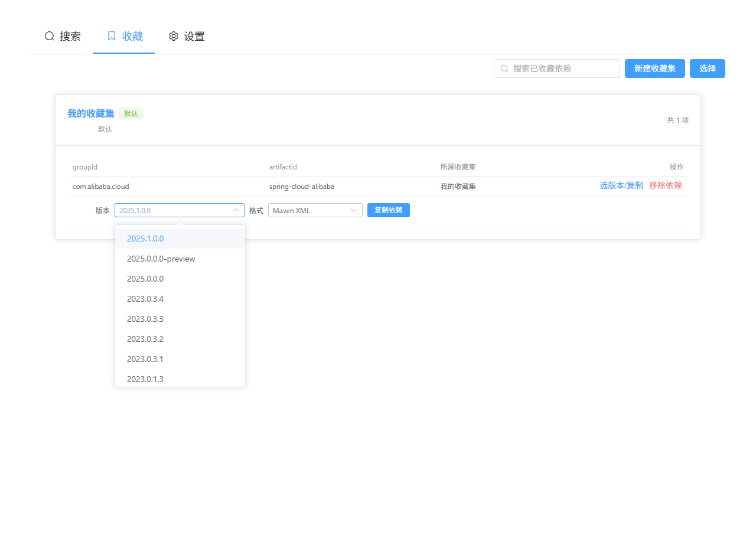756x555 pixels.
Task: Select version 2023.0.3.3
Action: (x=180, y=319)
